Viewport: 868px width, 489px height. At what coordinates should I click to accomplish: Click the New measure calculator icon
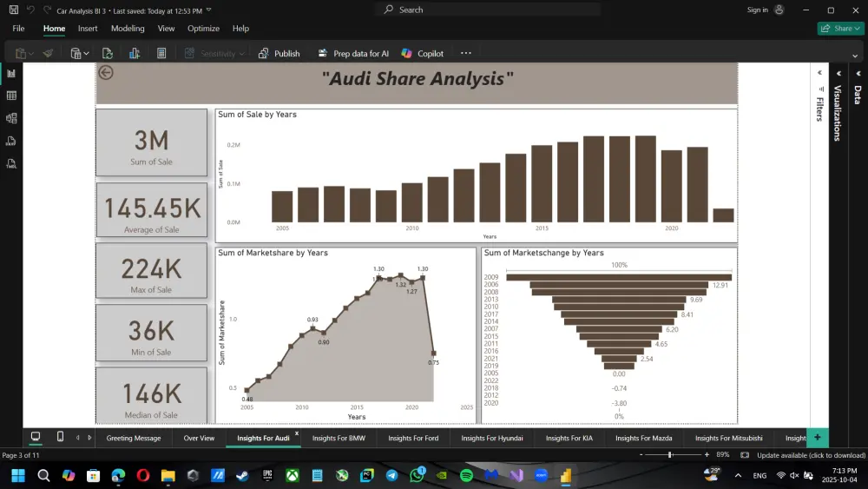(x=161, y=53)
